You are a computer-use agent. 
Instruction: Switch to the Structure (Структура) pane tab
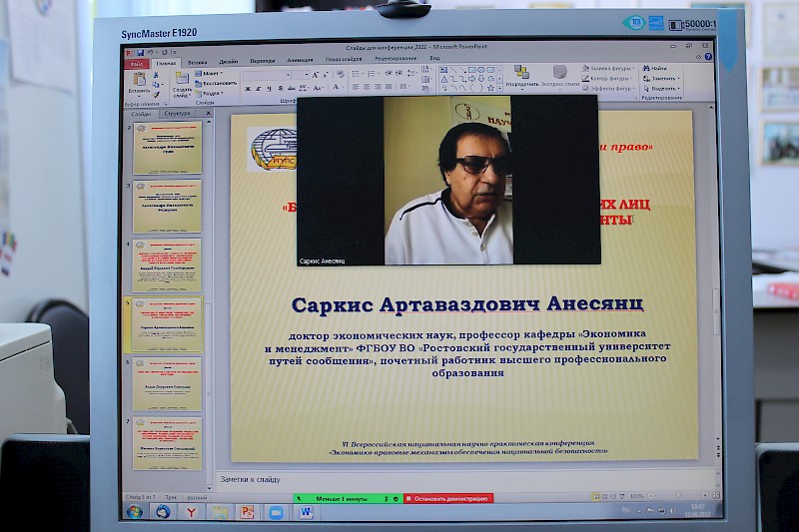pos(176,114)
